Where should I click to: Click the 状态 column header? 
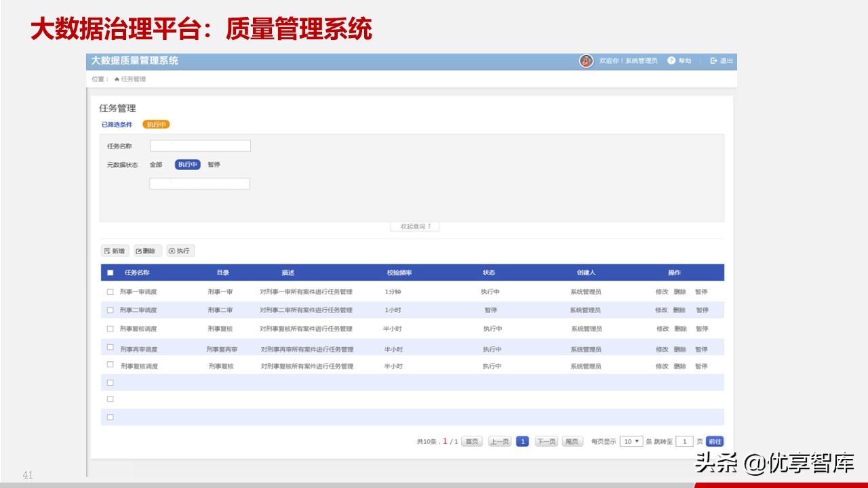point(489,273)
